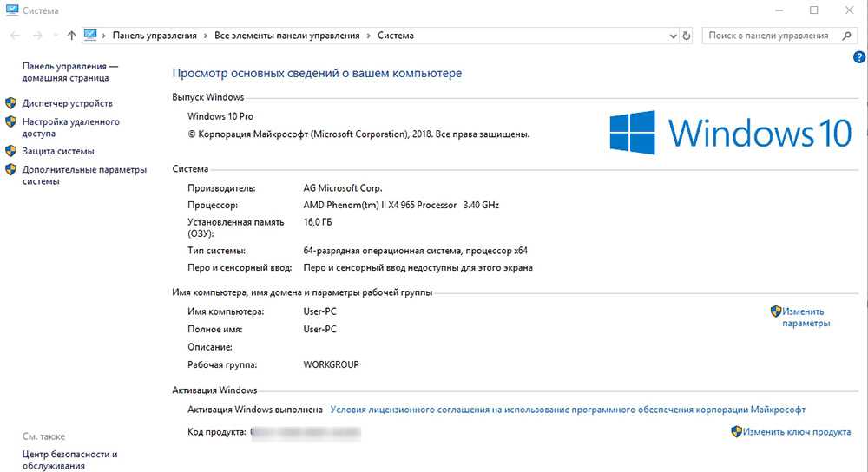
Task: Expand chevron before Панель управления breadcrumb
Action: pos(103,36)
